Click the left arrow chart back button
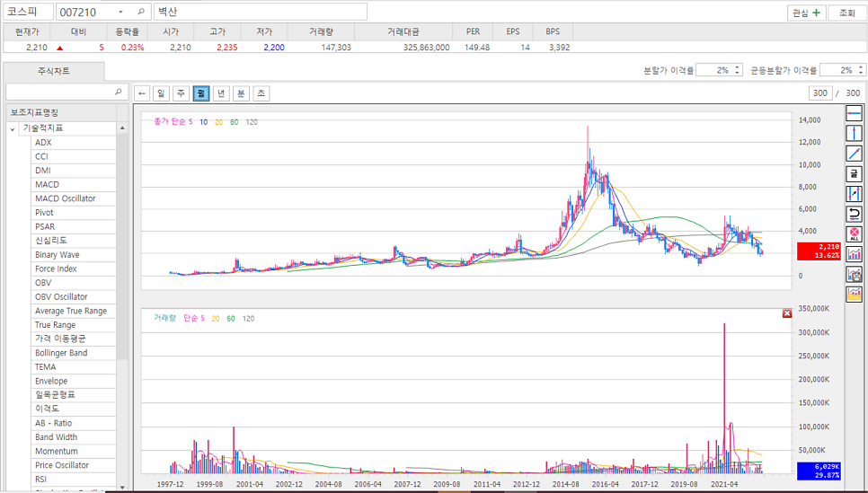The height and width of the screenshot is (493, 868). click(142, 93)
